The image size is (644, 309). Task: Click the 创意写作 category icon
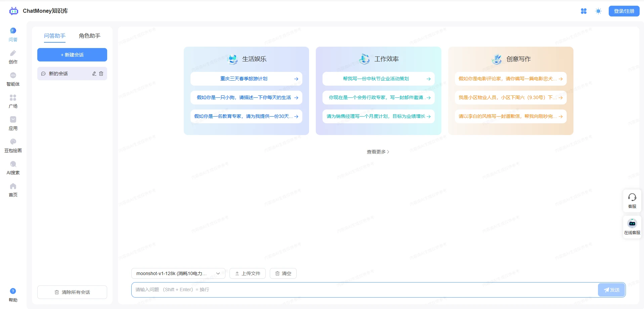pos(497,59)
